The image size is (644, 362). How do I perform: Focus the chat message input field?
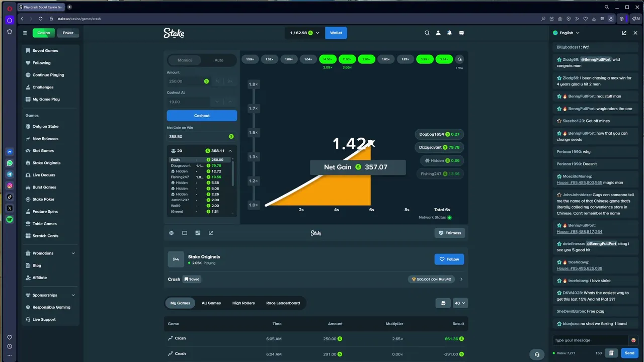click(x=590, y=340)
